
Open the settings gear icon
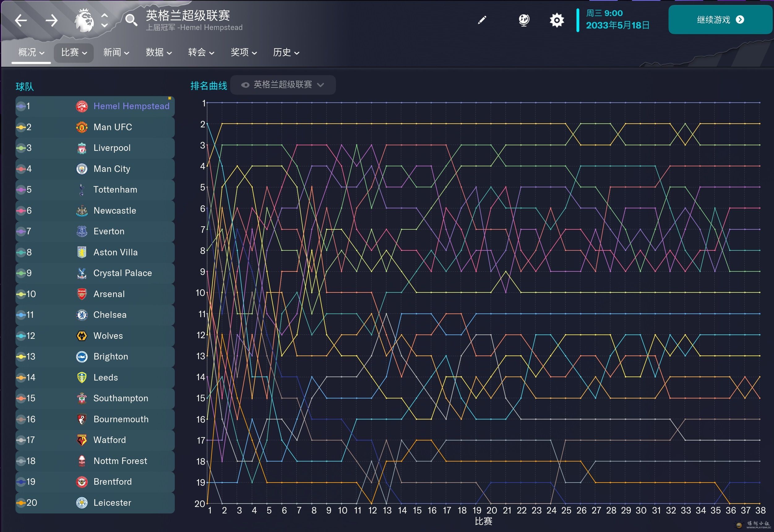tap(557, 20)
